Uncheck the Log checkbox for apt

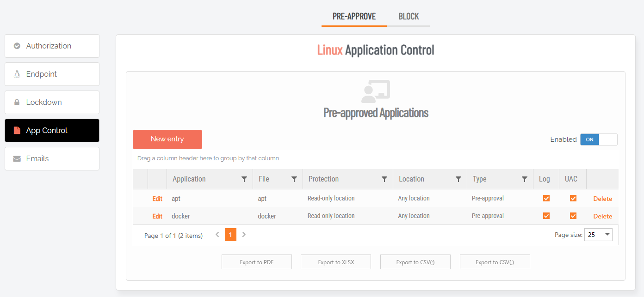pyautogui.click(x=546, y=198)
